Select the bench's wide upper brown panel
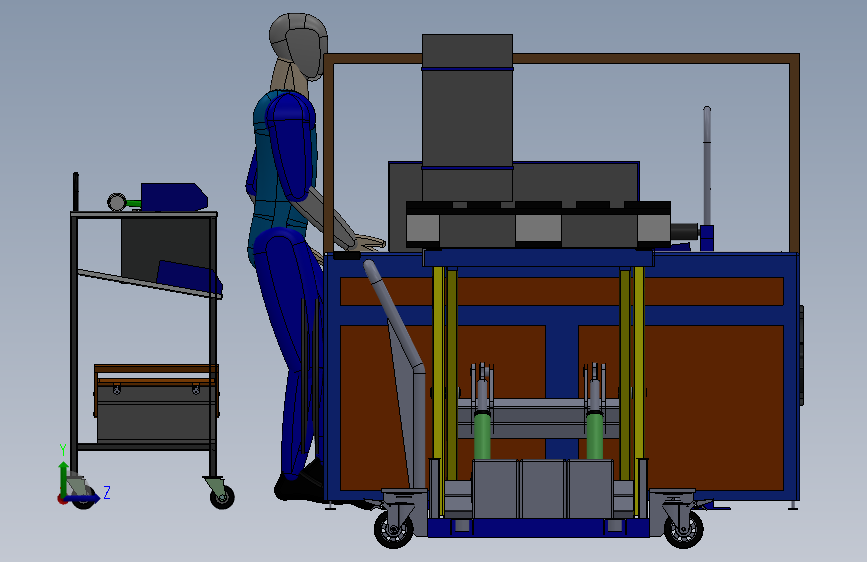The width and height of the screenshot is (867, 562). click(562, 292)
